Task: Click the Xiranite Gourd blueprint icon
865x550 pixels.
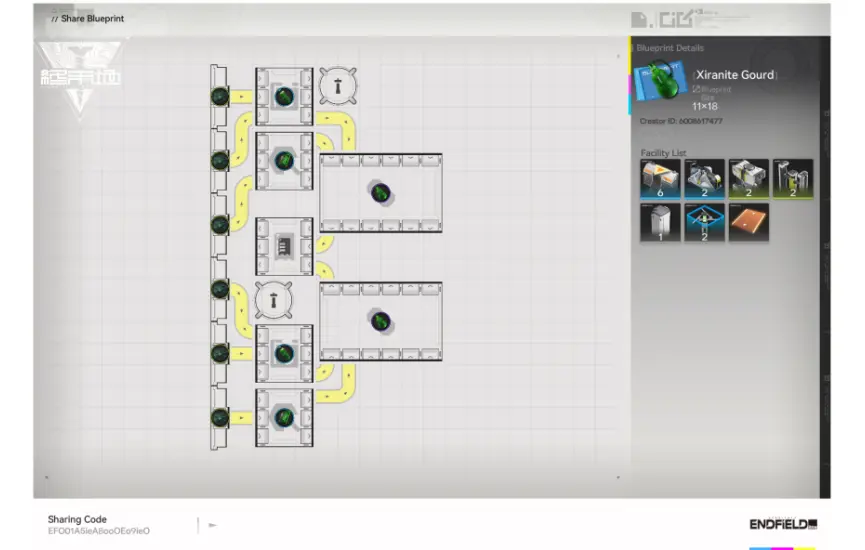Action: tap(659, 80)
